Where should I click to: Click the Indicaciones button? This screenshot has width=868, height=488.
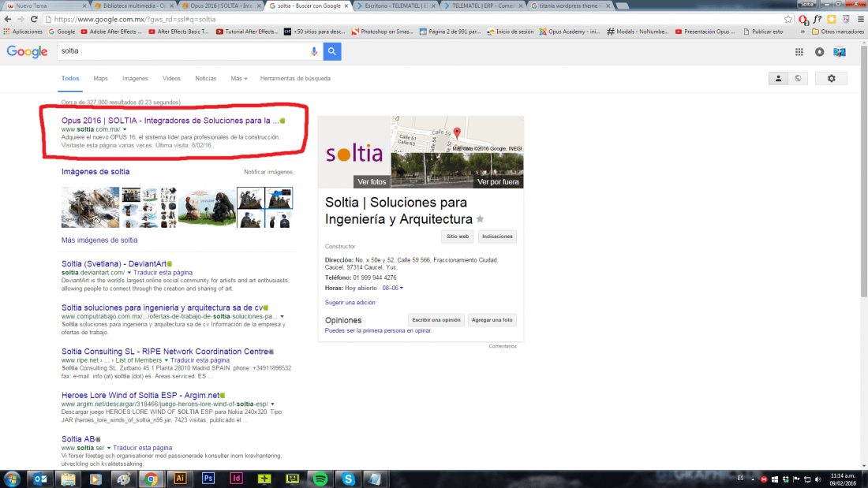(497, 237)
